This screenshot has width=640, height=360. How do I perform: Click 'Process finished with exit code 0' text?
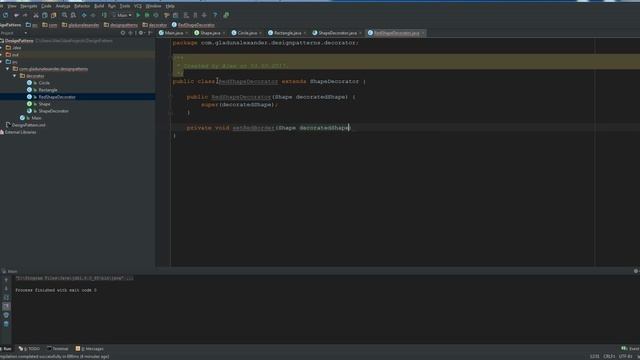click(56, 290)
